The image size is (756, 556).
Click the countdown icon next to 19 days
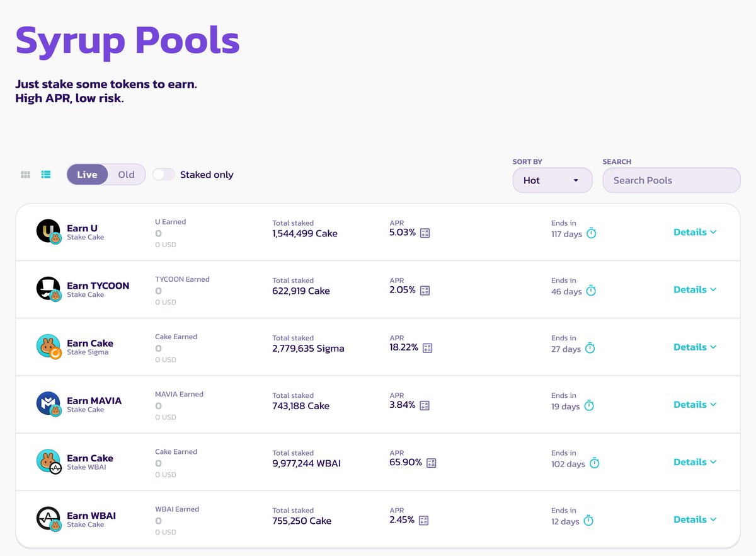click(588, 406)
